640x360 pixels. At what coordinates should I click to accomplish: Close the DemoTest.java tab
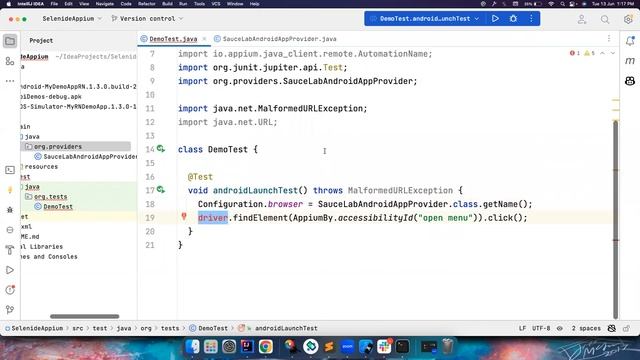coord(204,39)
